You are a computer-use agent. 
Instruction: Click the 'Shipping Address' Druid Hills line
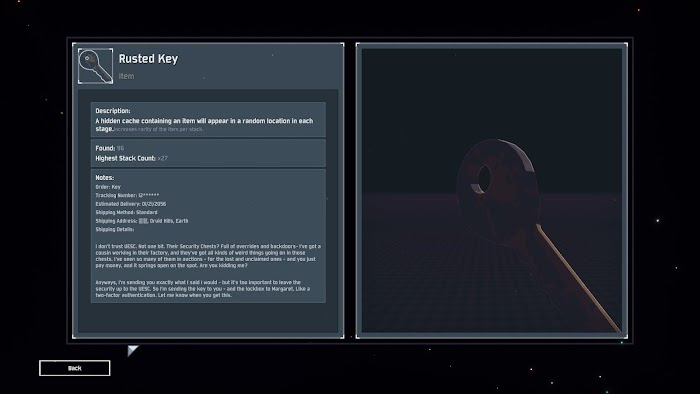(x=142, y=221)
